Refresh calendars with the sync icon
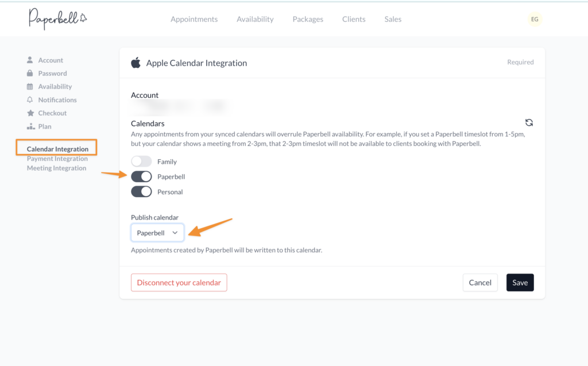The height and width of the screenshot is (366, 588). pos(529,122)
